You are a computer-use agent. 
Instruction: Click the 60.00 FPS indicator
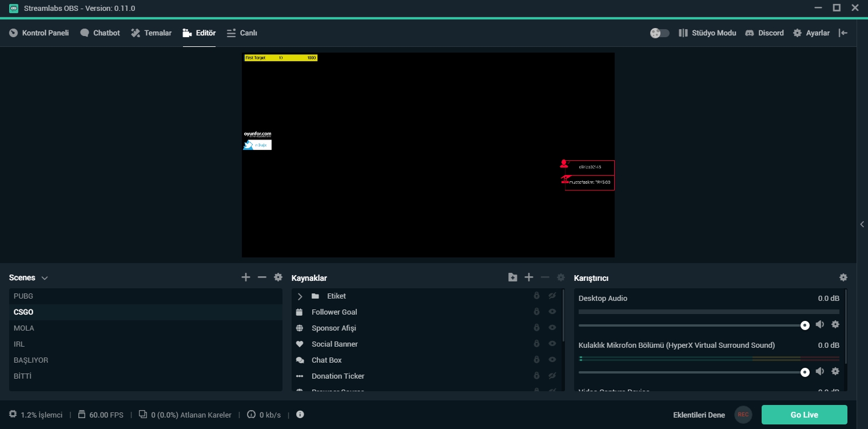tap(101, 415)
